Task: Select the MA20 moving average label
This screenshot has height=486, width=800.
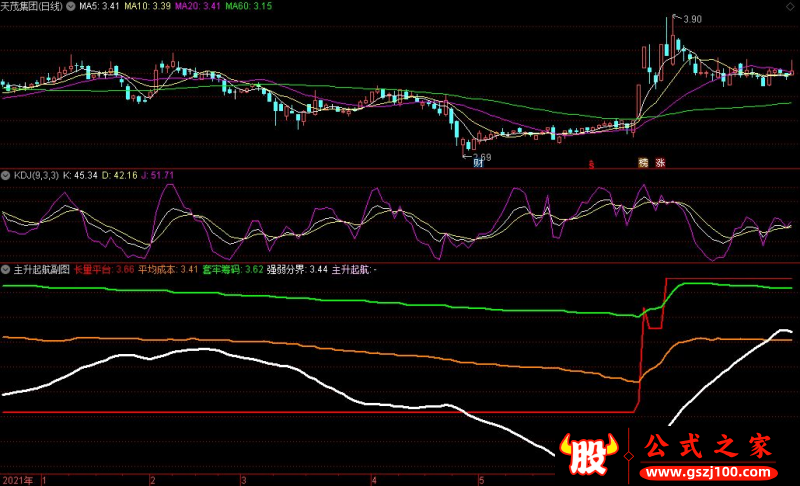Action: [x=197, y=7]
